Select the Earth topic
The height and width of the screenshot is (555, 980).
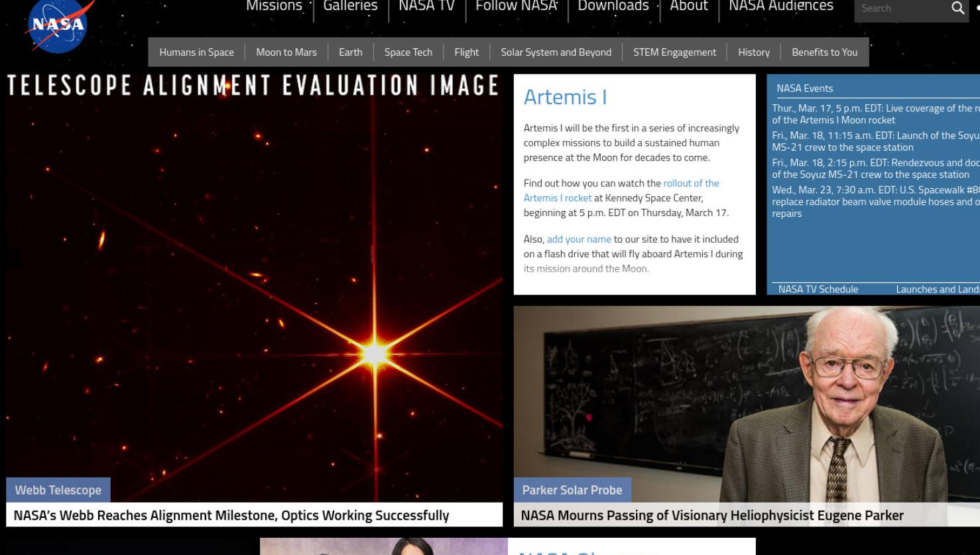click(351, 52)
